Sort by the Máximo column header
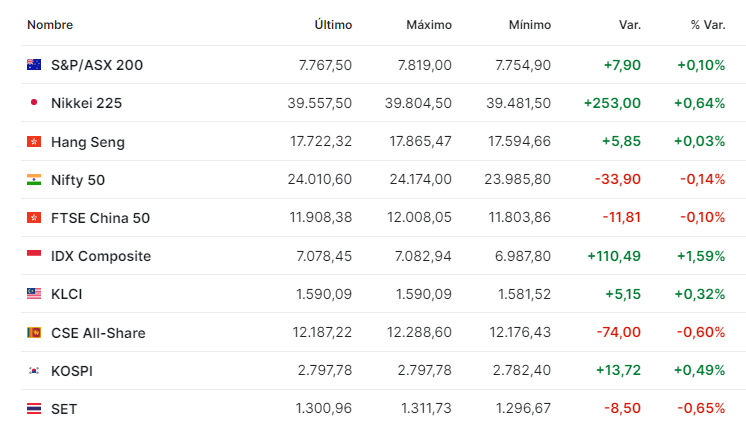746x426 pixels. (x=429, y=25)
